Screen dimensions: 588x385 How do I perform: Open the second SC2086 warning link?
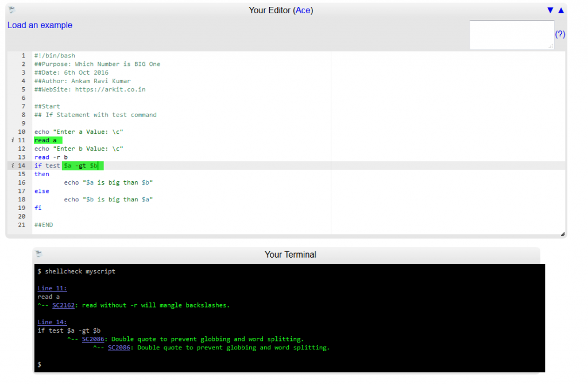119,347
